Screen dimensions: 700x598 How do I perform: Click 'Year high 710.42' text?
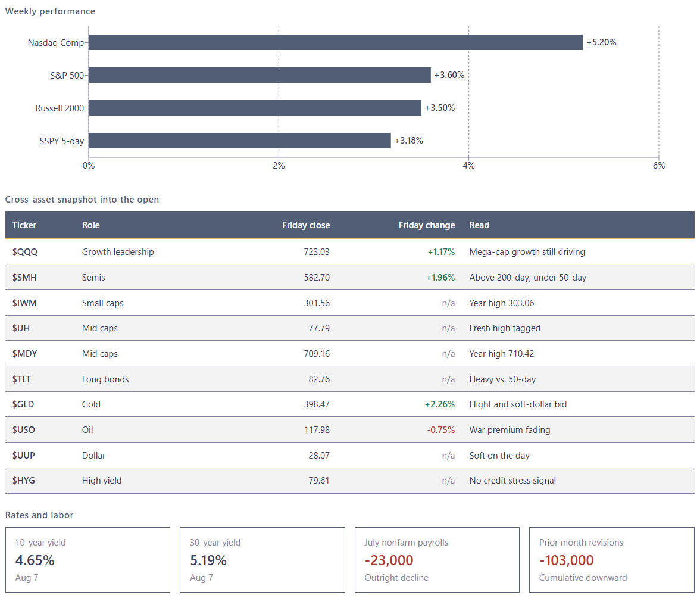tap(501, 354)
